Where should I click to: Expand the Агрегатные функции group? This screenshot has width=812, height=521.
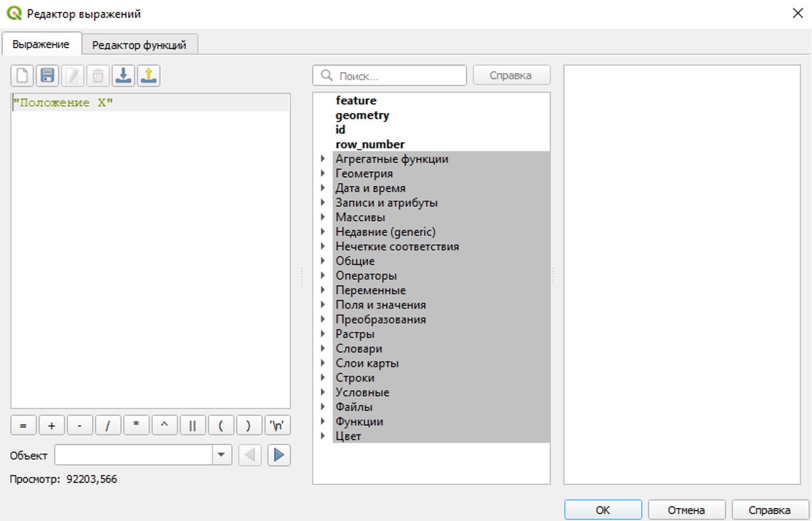[x=323, y=159]
